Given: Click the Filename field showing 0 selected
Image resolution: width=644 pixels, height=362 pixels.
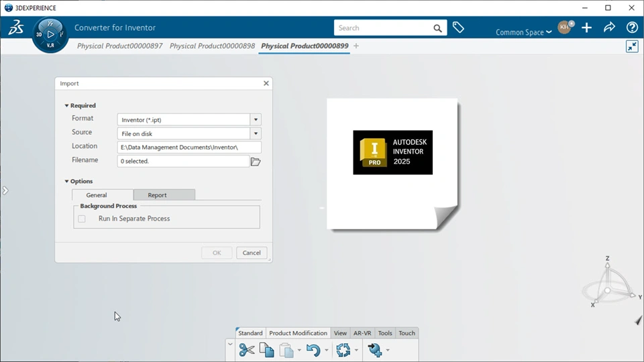Looking at the screenshot, I should pos(183,162).
